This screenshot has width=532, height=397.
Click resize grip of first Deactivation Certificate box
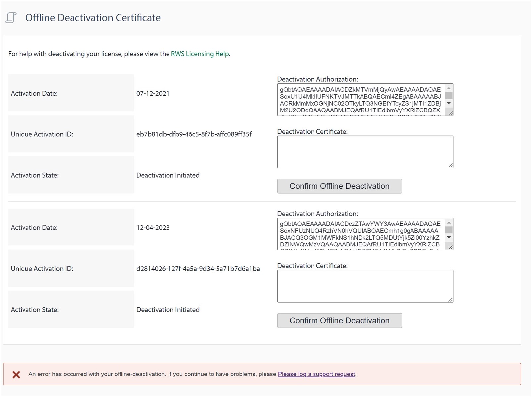click(x=451, y=165)
